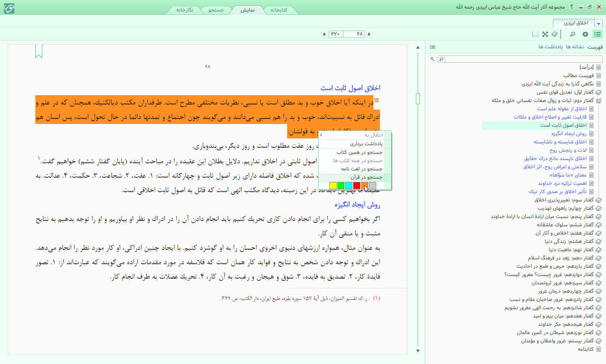The width and height of the screenshot is (606, 364).
Task: Open display settings gear icon
Action: pos(585,34)
